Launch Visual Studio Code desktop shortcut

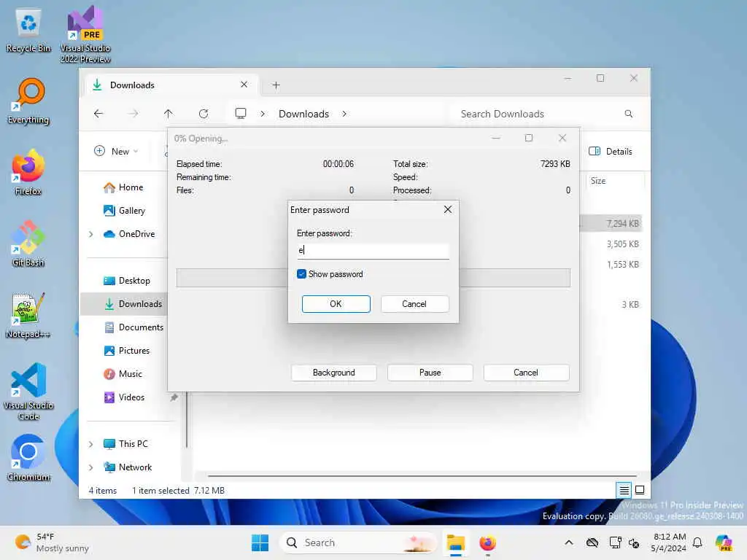tap(28, 392)
